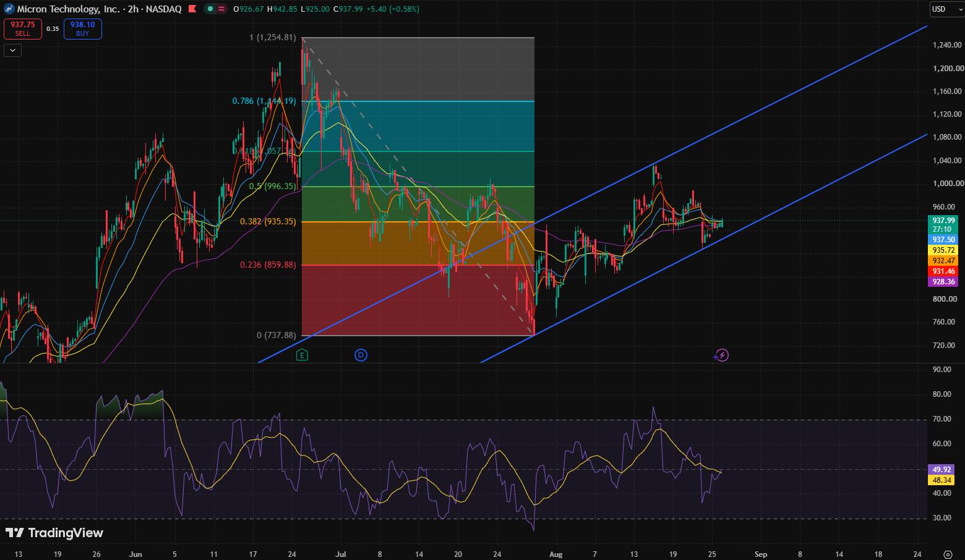The image size is (965, 560).
Task: Click the 0.35 spread value
Action: click(x=53, y=29)
